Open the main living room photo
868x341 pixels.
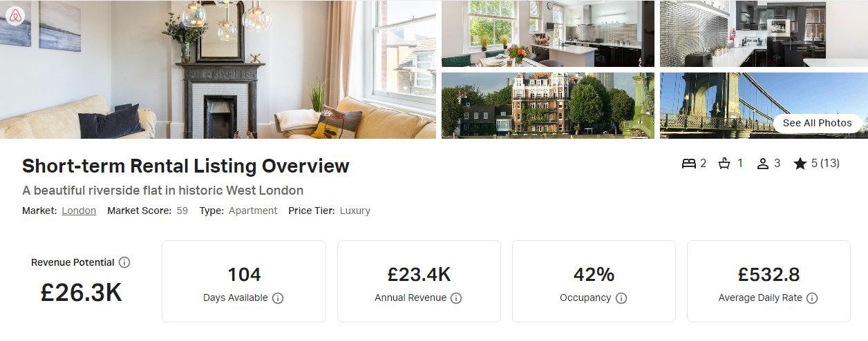(218, 69)
